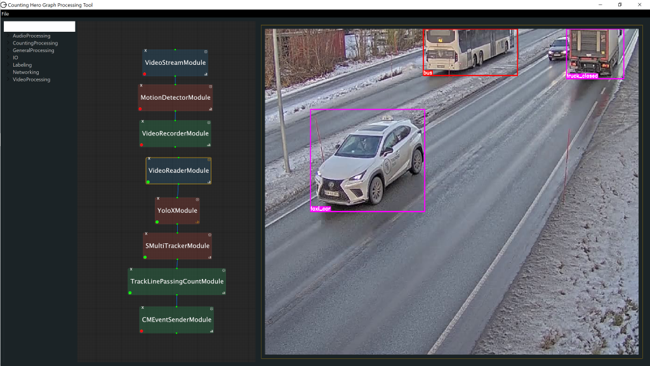This screenshot has height=366, width=650.
Task: Delete the CMEventSenderModule node via its X
Action: 143,308
